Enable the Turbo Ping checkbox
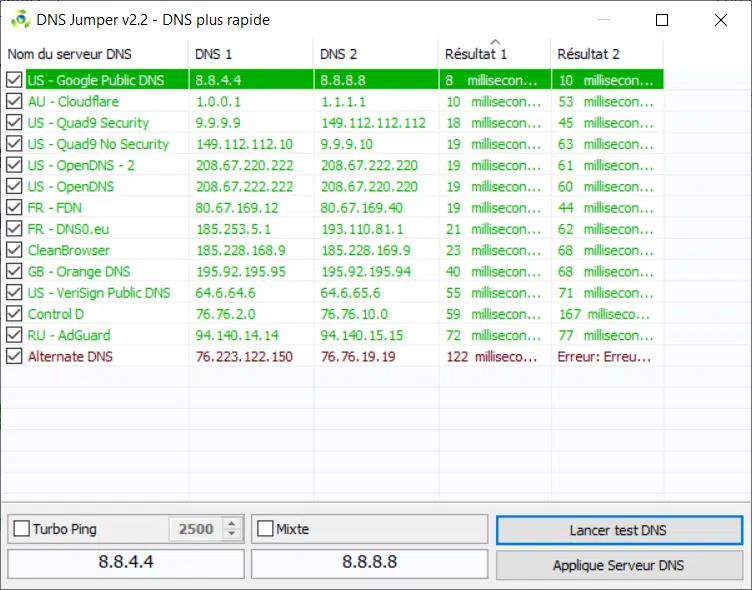Image resolution: width=752 pixels, height=590 pixels. (22, 529)
